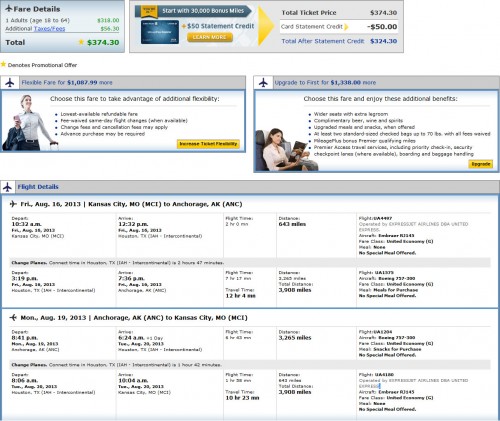Click return plane icon next to Mon., Aug. 19

coord(13,317)
